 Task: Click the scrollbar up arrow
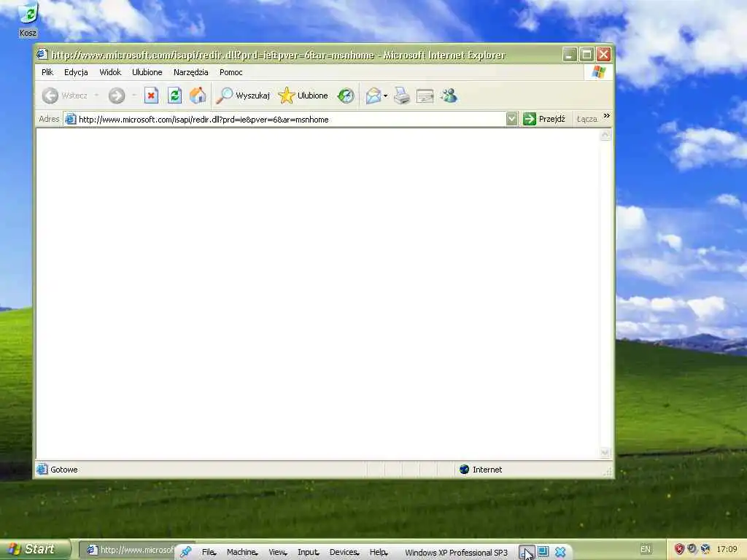[605, 135]
